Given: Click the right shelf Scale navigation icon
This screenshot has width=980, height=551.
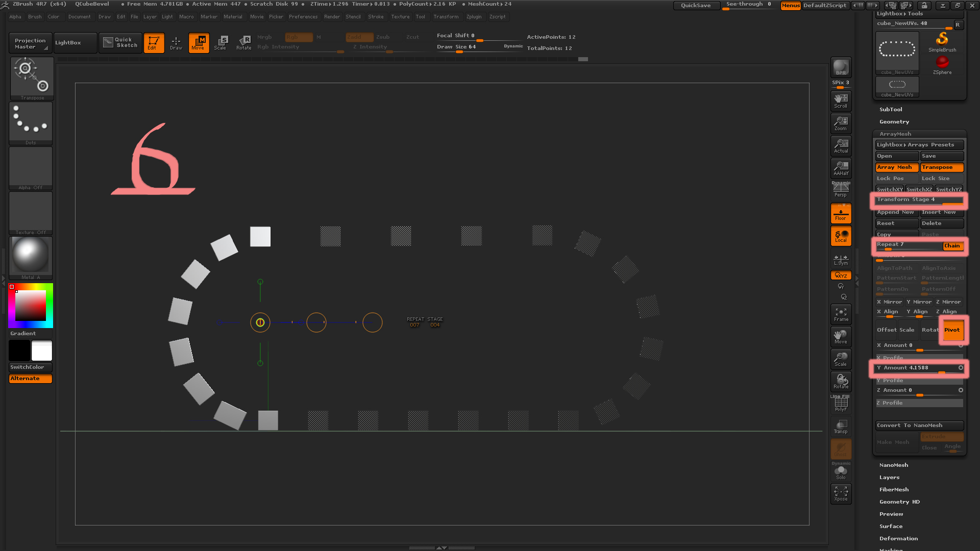Looking at the screenshot, I should pyautogui.click(x=841, y=359).
